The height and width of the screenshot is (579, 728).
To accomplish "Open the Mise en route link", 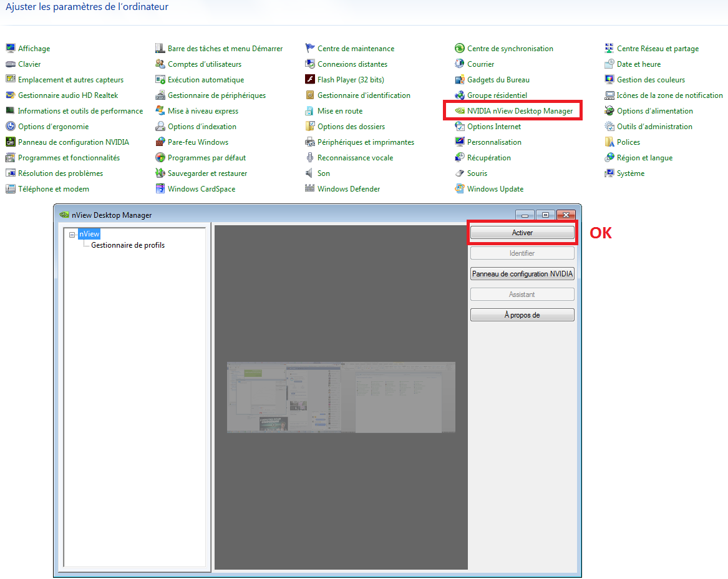I will pos(340,111).
